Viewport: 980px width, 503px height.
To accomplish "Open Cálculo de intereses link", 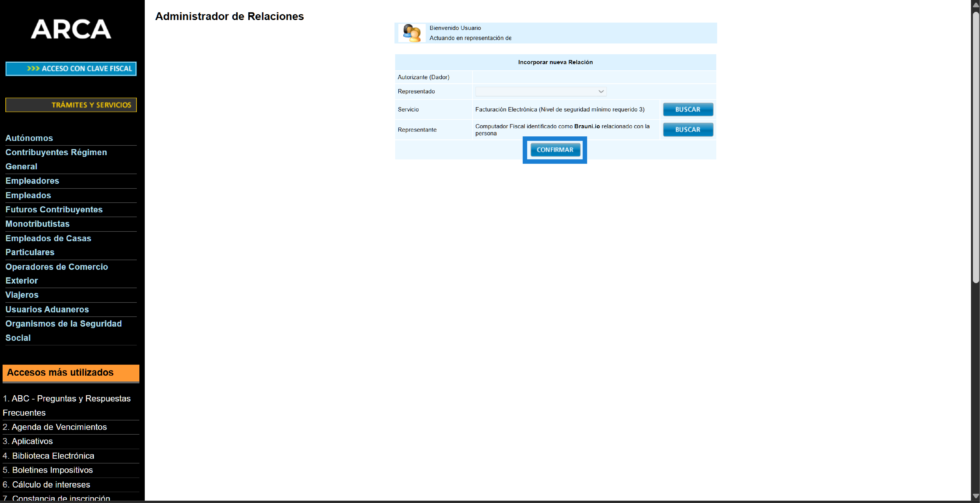I will [51, 484].
